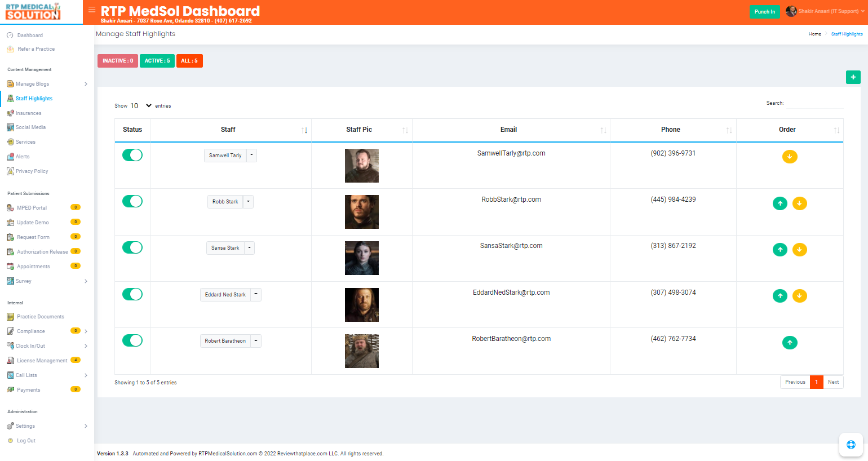Click the Alerts sidebar icon
This screenshot has height=461, width=868.
click(x=10, y=157)
